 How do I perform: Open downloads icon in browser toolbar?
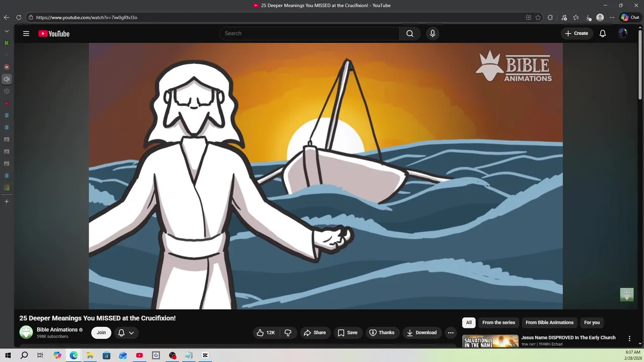pyautogui.click(x=589, y=18)
